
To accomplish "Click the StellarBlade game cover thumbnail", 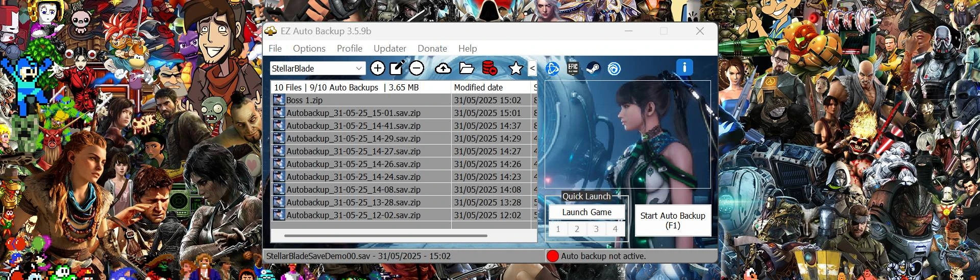I will point(628,134).
